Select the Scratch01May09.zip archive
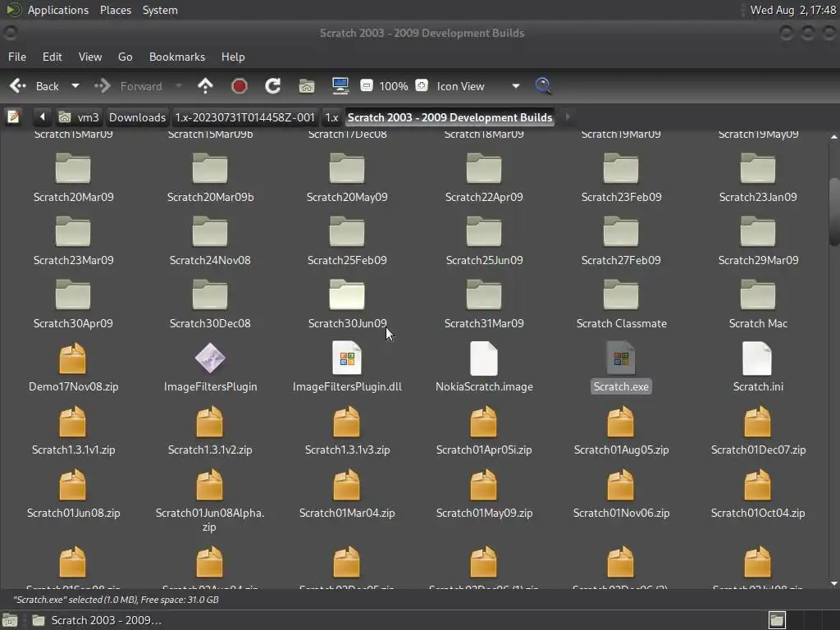This screenshot has width=840, height=630. [x=484, y=493]
